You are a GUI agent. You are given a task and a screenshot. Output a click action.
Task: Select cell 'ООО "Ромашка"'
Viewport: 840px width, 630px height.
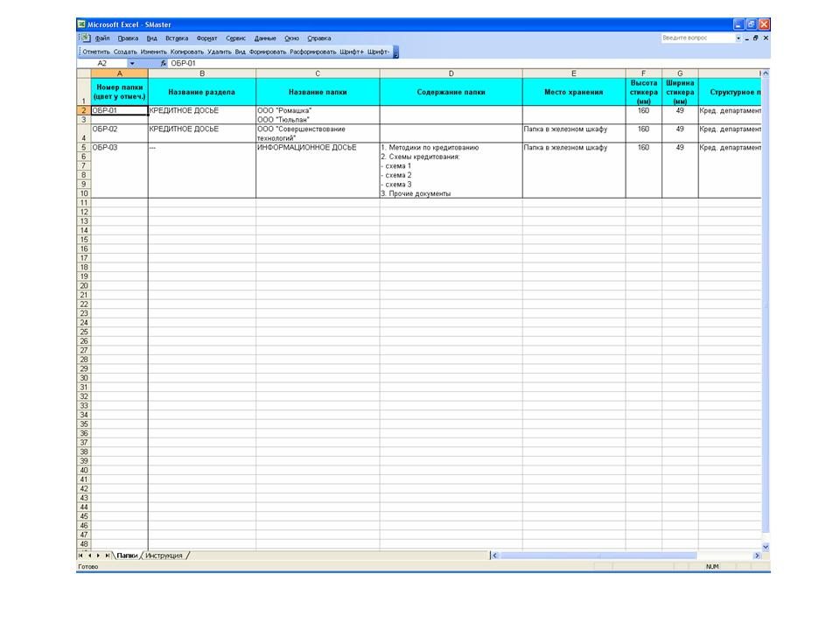coord(318,110)
